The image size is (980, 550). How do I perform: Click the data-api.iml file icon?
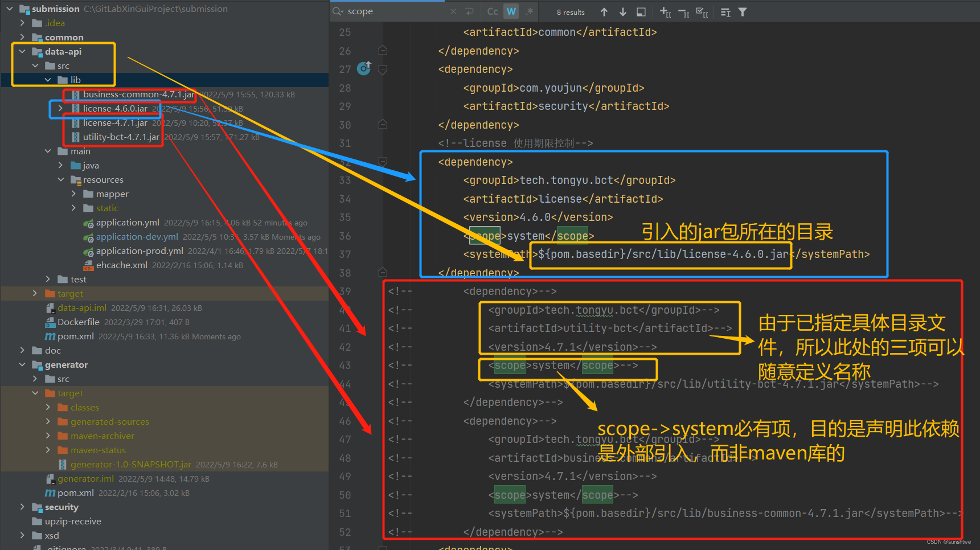tap(50, 308)
